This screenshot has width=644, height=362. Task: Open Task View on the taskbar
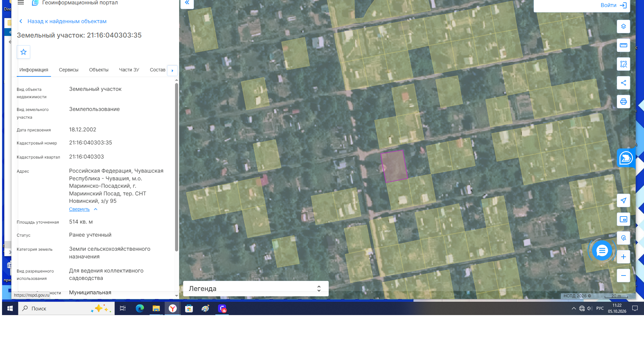coord(123,308)
